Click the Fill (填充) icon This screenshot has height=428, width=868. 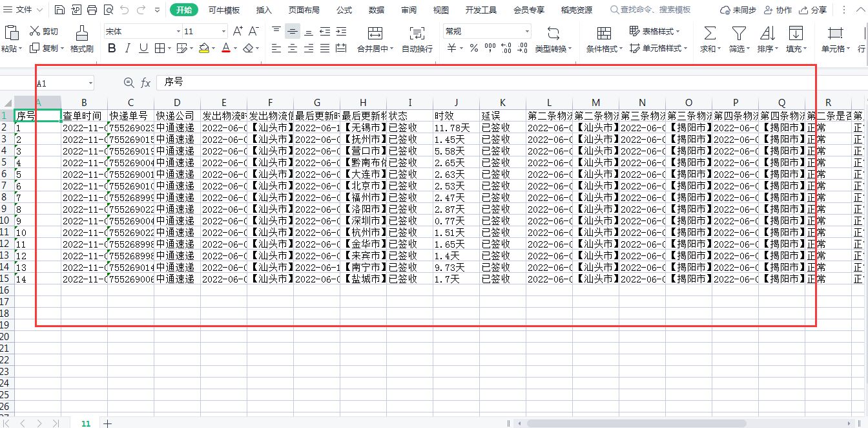796,33
